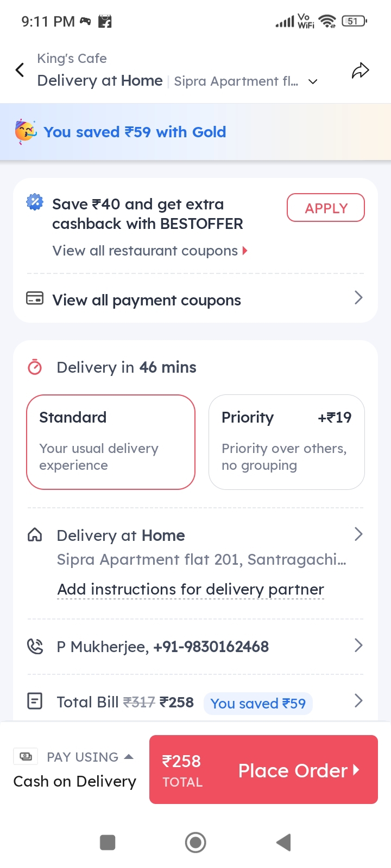Expand the delivery address dropdown in header
The width and height of the screenshot is (391, 868).
(x=313, y=82)
